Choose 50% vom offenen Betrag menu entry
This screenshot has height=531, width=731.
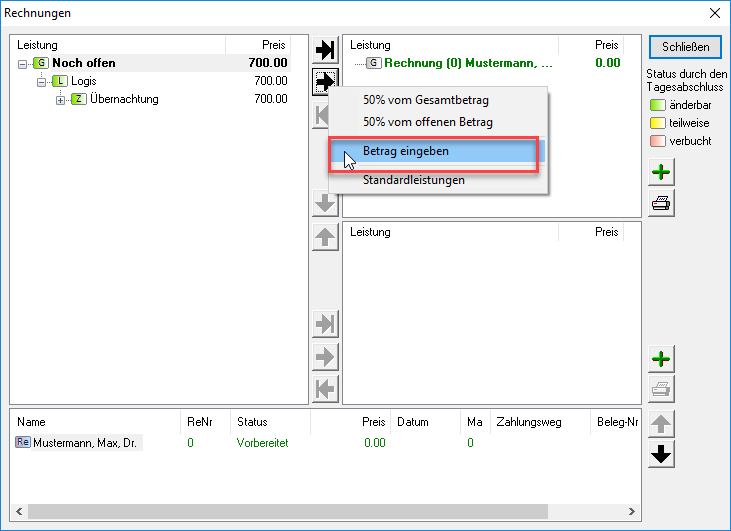(428, 122)
